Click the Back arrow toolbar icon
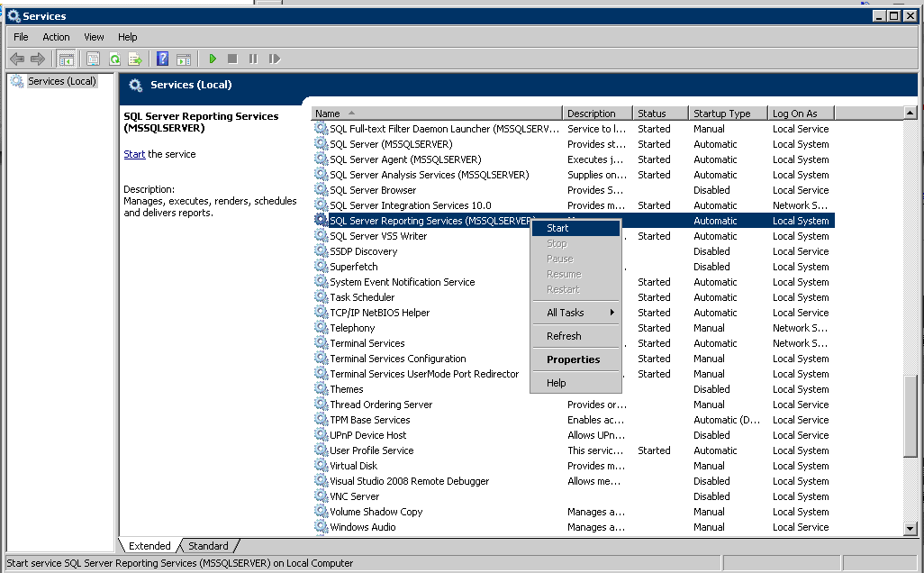 click(x=17, y=59)
